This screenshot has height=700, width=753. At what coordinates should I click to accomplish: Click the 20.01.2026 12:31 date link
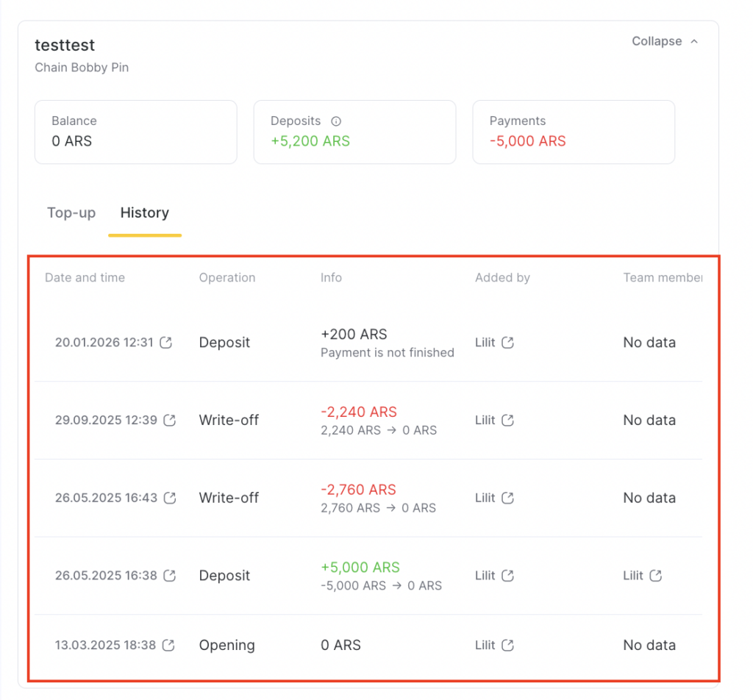(104, 343)
